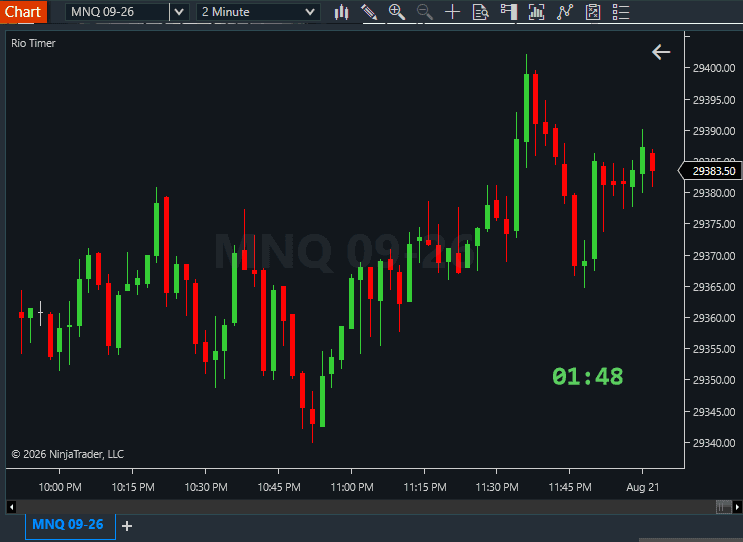
Task: Click the 29395.00 price axis label
Action: click(714, 100)
